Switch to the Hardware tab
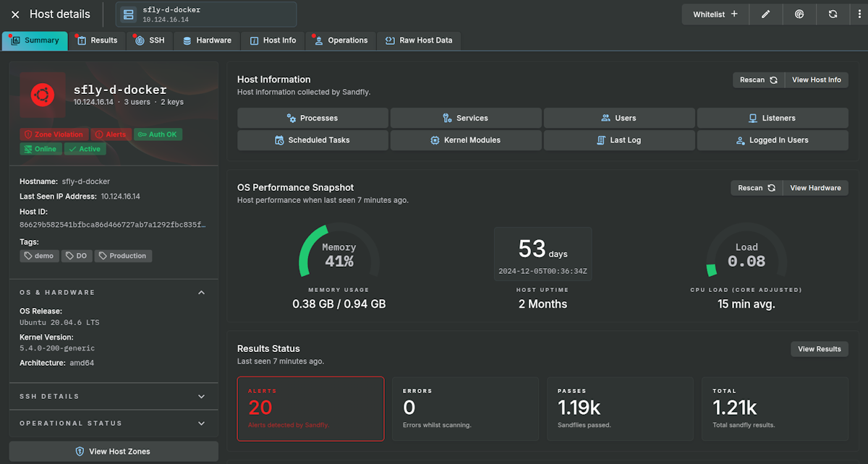The height and width of the screenshot is (464, 868). pos(207,40)
